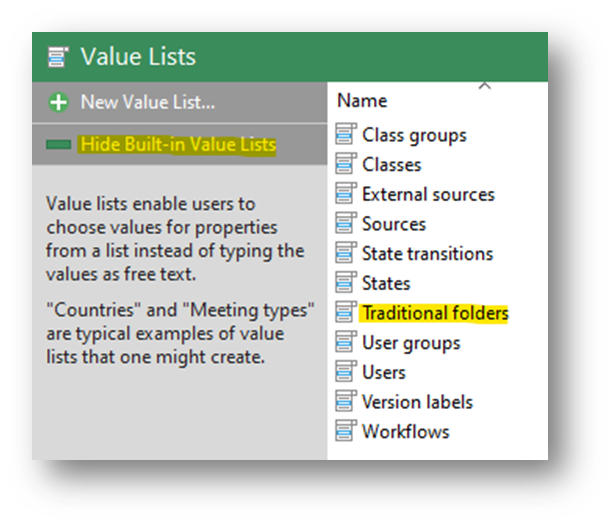Toggle Hide Built-in Value Lists
Viewport: 613px width, 525px height.
click(x=178, y=145)
